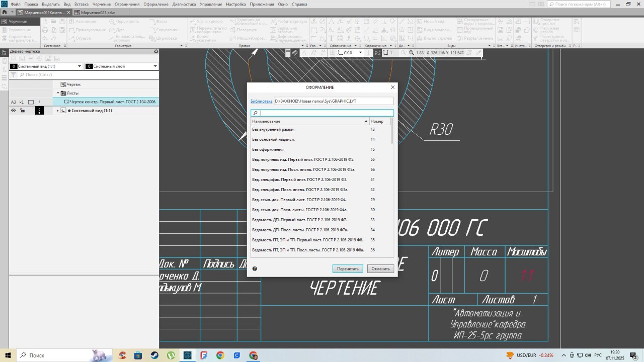Click the Библиотека link in dialog

coord(261,101)
